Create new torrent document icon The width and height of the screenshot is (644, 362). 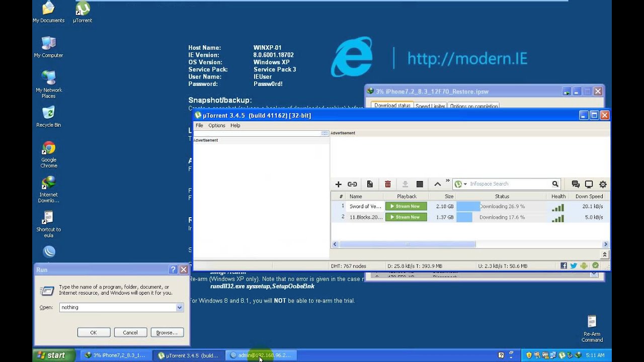[370, 185]
